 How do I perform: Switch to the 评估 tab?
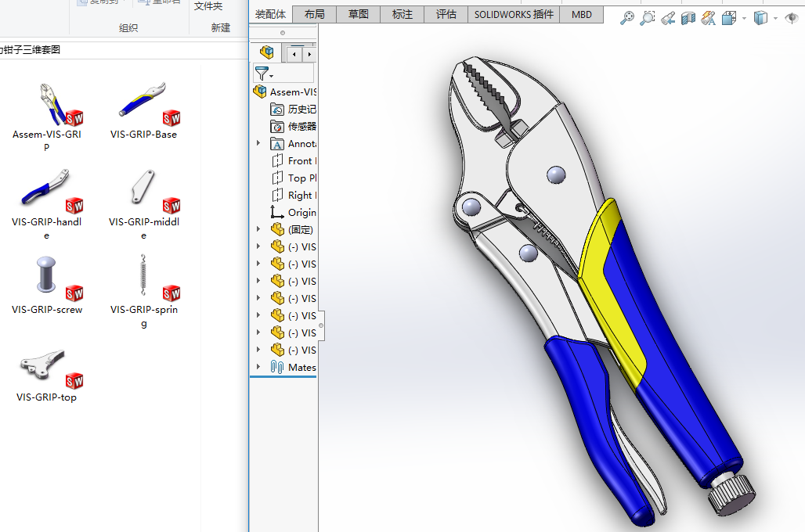(x=446, y=14)
